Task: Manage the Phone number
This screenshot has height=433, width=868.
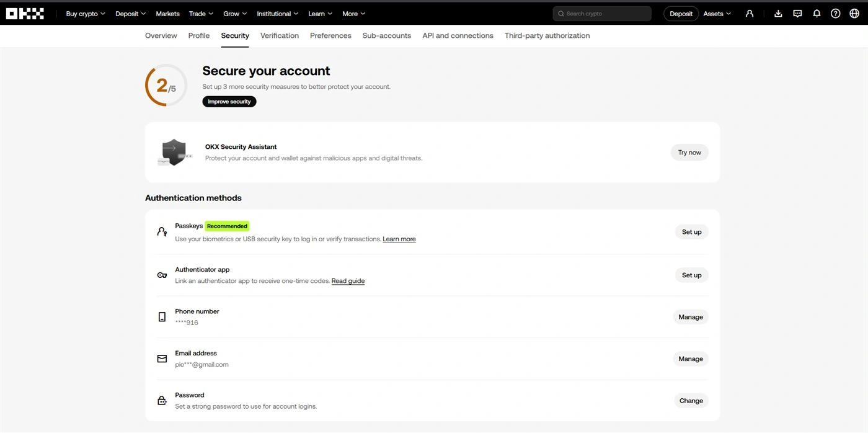Action: click(x=691, y=317)
